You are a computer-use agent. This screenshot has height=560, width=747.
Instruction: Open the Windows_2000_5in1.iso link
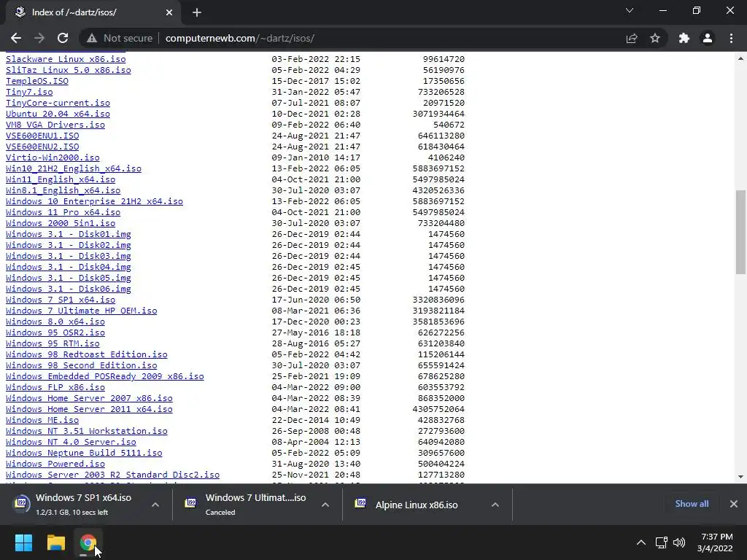click(x=61, y=223)
